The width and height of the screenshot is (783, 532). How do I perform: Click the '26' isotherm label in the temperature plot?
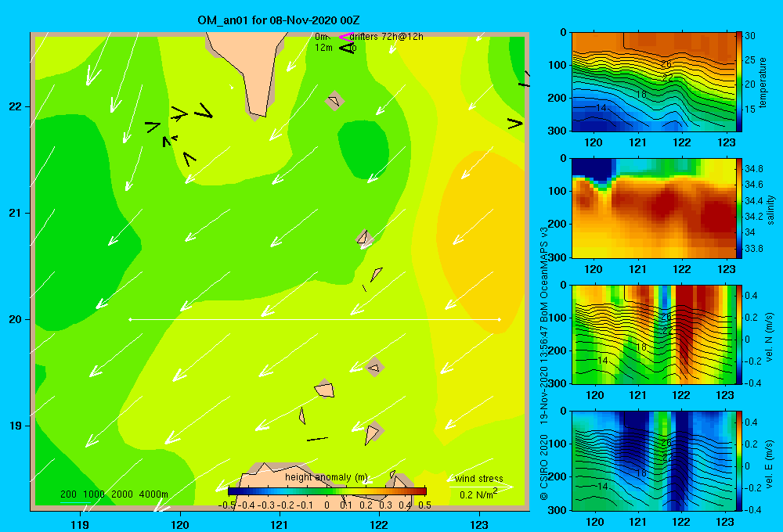(x=666, y=64)
